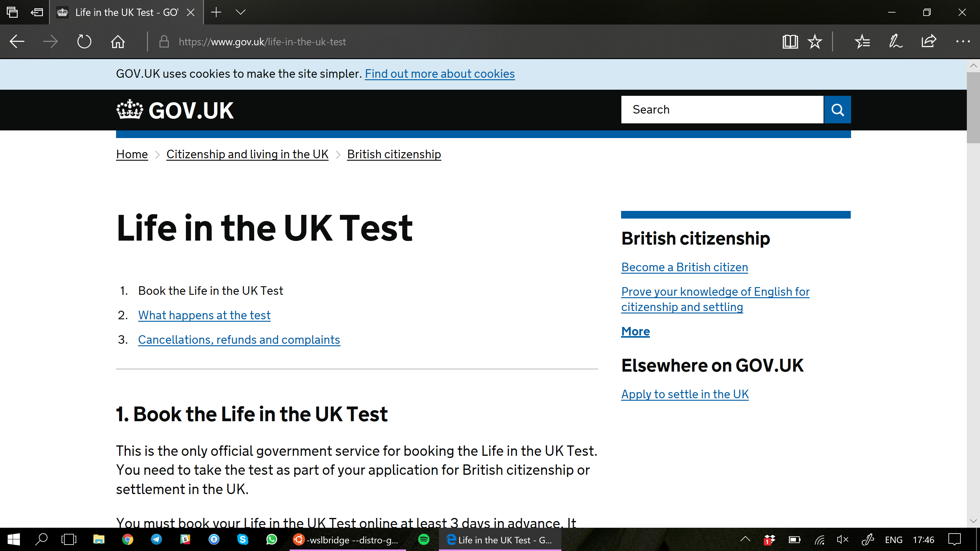Open the Windows Start menu
This screenshot has width=980, height=551.
[13, 540]
